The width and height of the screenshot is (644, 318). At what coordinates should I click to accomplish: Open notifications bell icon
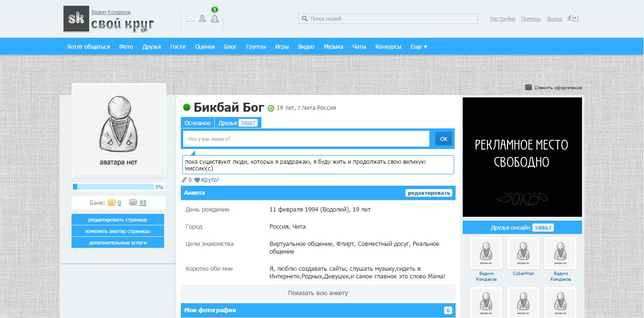[x=215, y=19]
